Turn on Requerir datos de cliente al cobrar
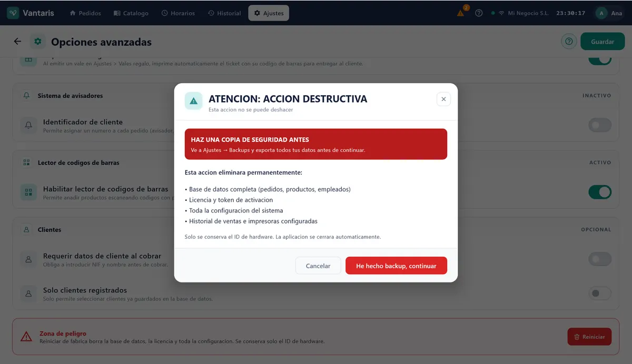The height and width of the screenshot is (364, 632). point(600,259)
